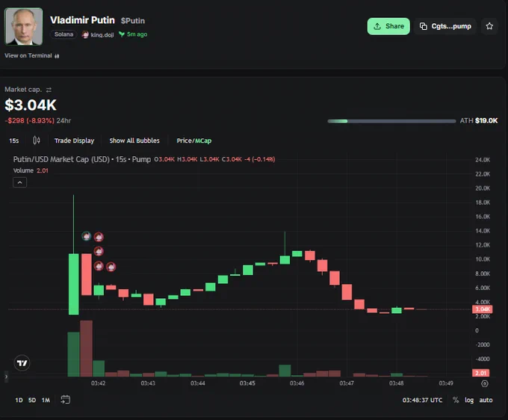Toggle the log scale option
This screenshot has height=420, width=508.
pos(469,401)
